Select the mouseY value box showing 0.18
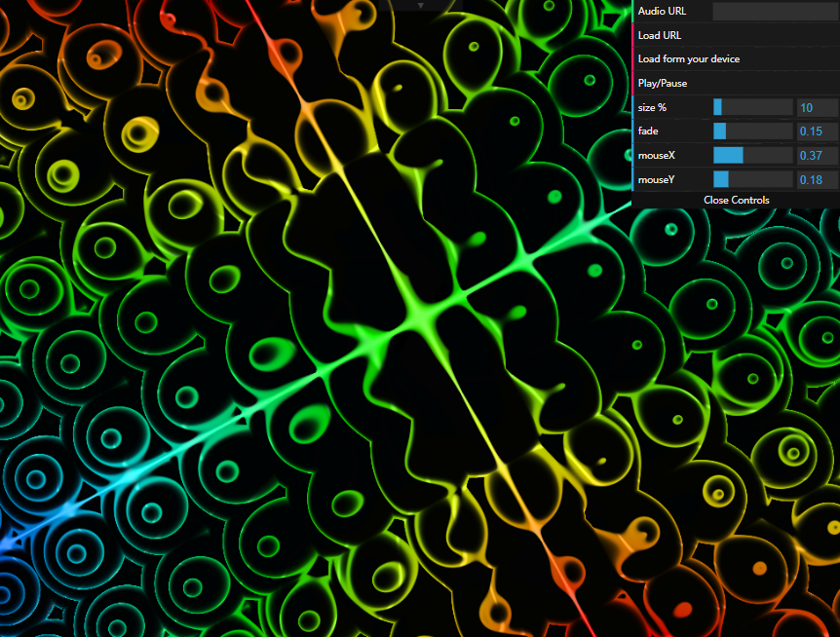 pyautogui.click(x=817, y=179)
